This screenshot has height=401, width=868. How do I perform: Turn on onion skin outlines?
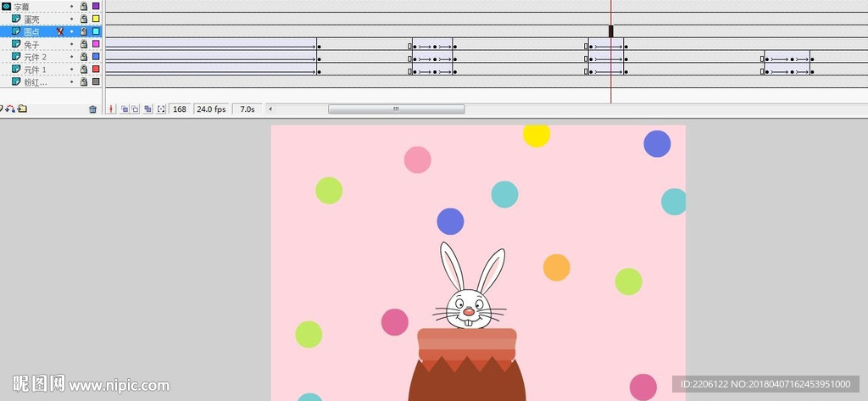(x=135, y=109)
